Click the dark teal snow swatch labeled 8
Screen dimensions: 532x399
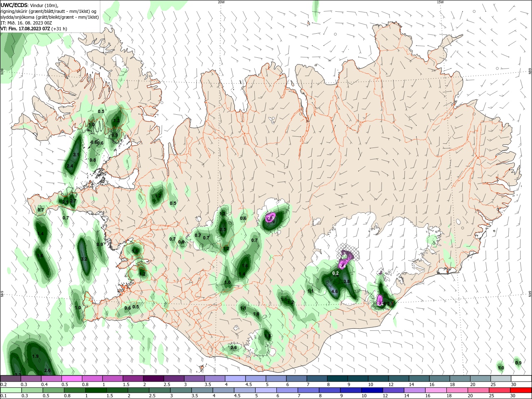[337, 379]
